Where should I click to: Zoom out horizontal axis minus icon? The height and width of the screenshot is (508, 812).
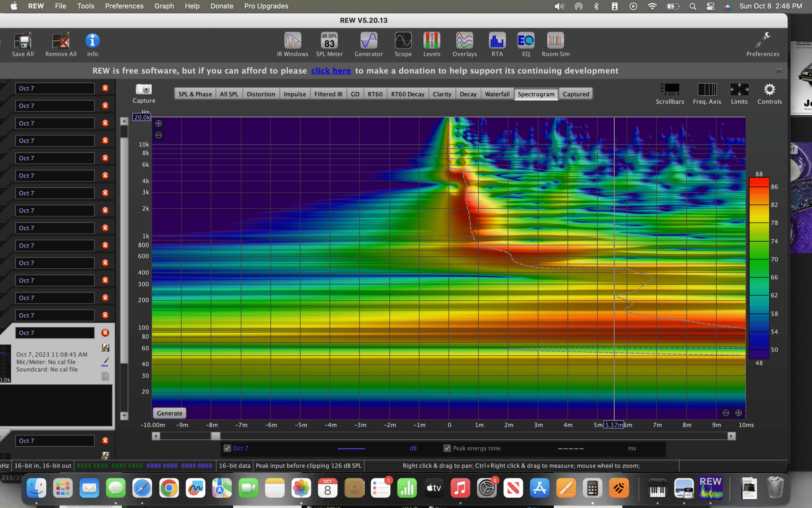pos(726,413)
